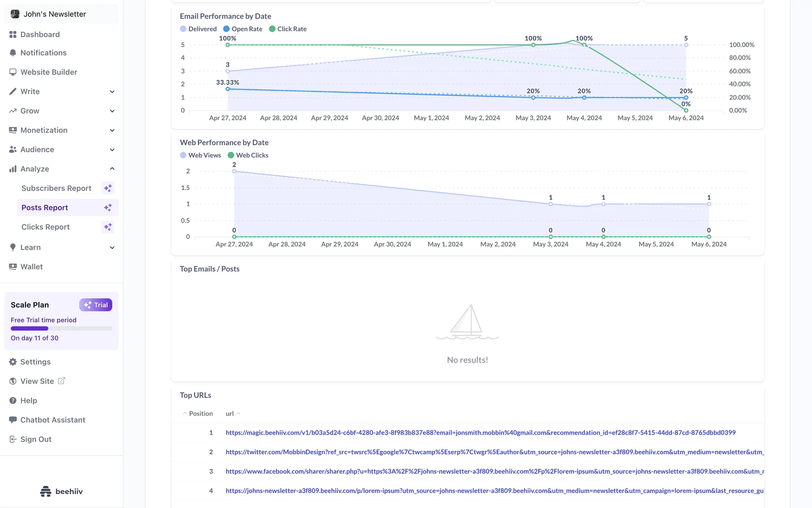The height and width of the screenshot is (508, 812).
Task: Toggle Web Clicks series in legend
Action: tap(248, 155)
